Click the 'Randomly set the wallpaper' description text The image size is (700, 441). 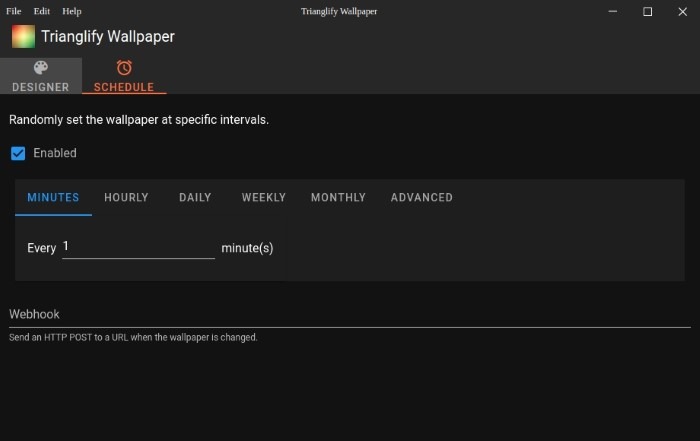pyautogui.click(x=139, y=120)
